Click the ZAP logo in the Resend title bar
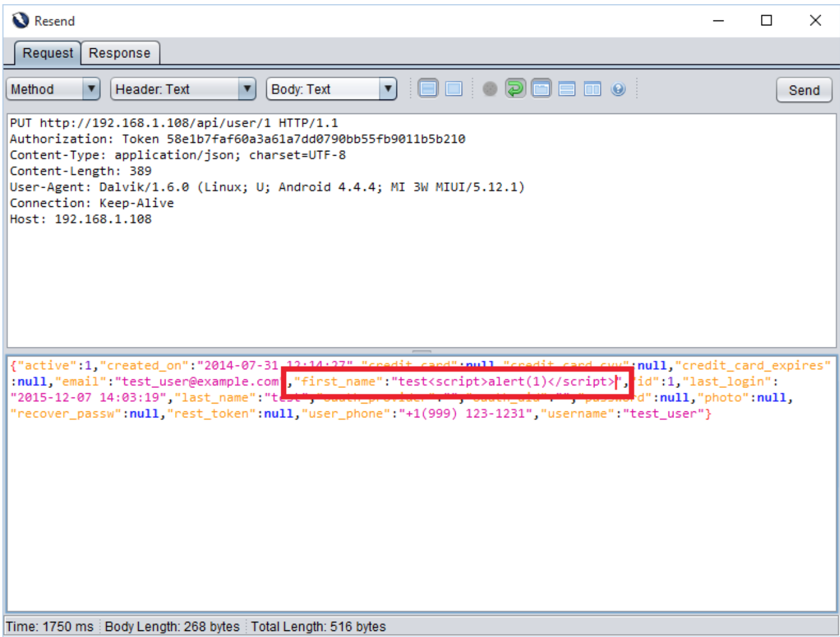The width and height of the screenshot is (840, 637). click(21, 21)
